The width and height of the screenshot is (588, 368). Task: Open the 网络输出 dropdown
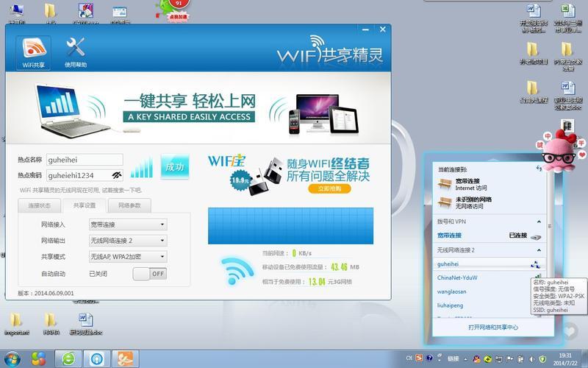coord(128,241)
